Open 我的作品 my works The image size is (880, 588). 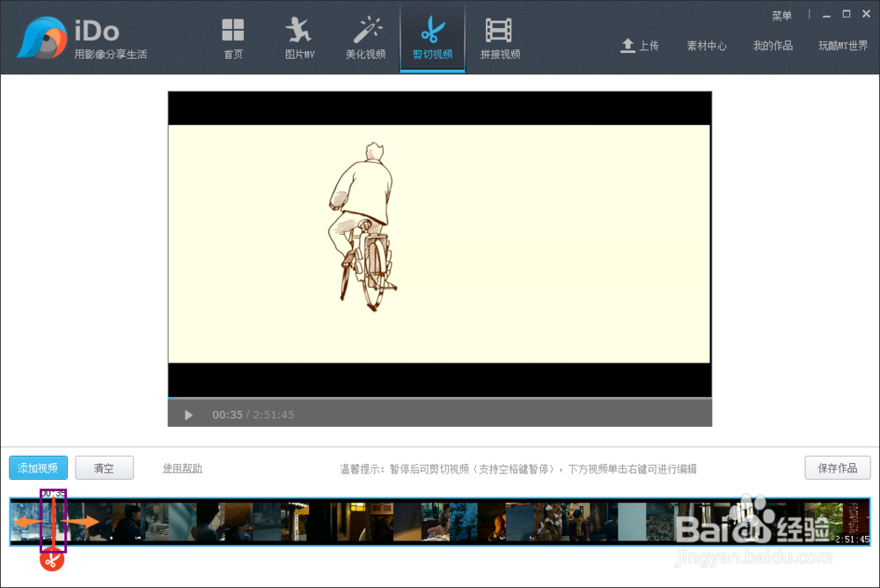773,46
